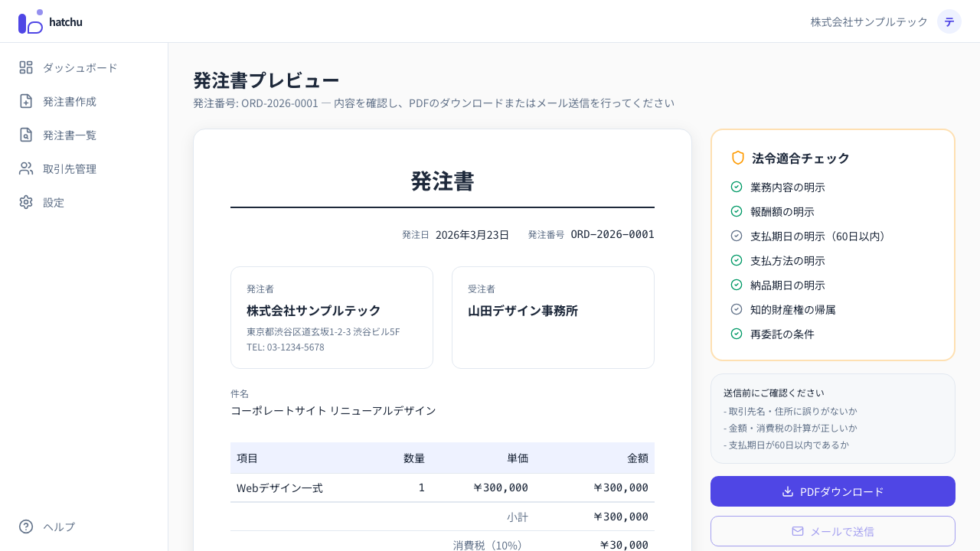
Task: Click the 支払方法の明示 checklist item
Action: click(788, 260)
